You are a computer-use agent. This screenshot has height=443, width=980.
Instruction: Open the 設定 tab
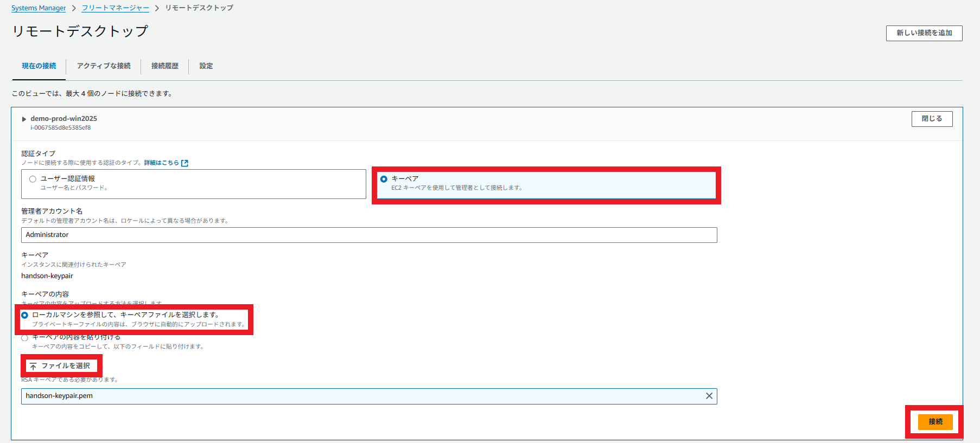(206, 66)
